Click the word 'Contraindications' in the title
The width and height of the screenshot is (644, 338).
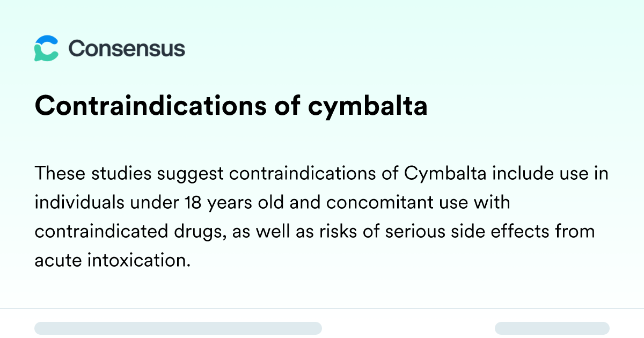(150, 106)
